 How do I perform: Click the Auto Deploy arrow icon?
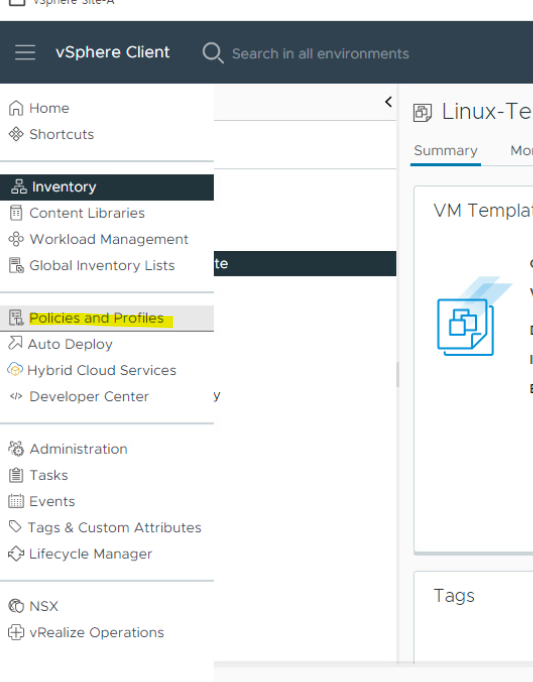tap(15, 343)
